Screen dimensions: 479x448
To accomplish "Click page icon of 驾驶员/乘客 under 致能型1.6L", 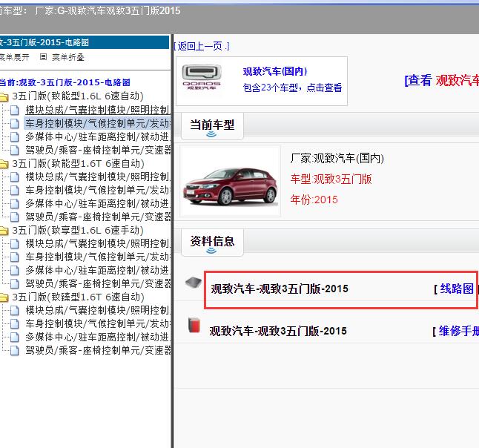I will [x=14, y=150].
